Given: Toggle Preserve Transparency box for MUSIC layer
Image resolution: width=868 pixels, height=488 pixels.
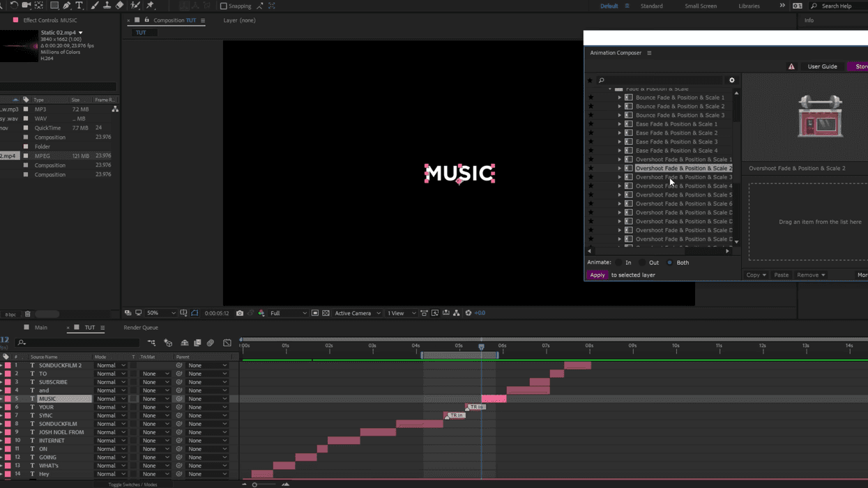Looking at the screenshot, I should click(134, 399).
